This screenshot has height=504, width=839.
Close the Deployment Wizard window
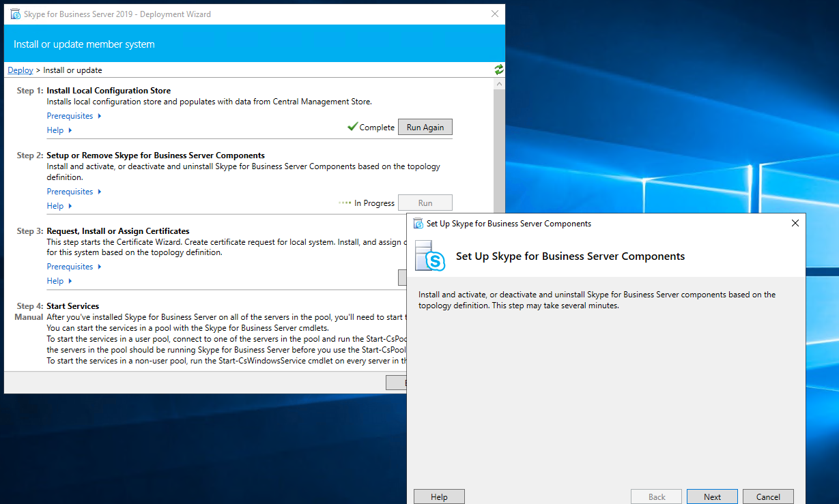(494, 14)
